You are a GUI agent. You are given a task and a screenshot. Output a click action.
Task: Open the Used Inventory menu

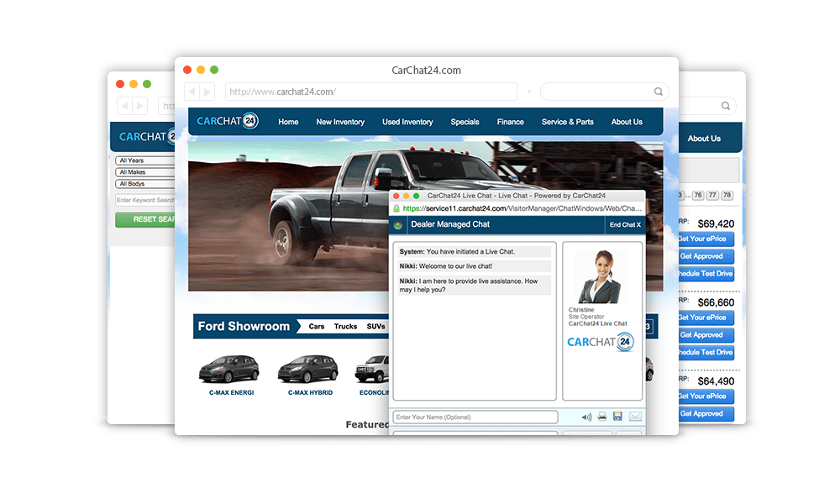[x=407, y=122]
